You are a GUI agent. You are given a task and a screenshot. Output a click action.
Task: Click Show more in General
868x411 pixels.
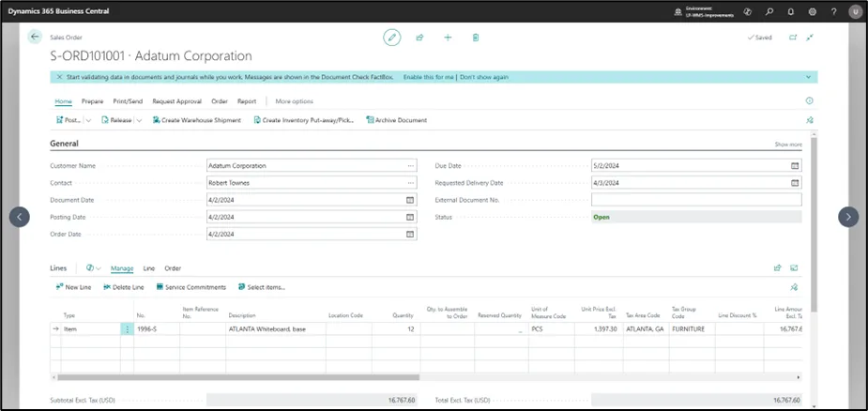pyautogui.click(x=787, y=144)
